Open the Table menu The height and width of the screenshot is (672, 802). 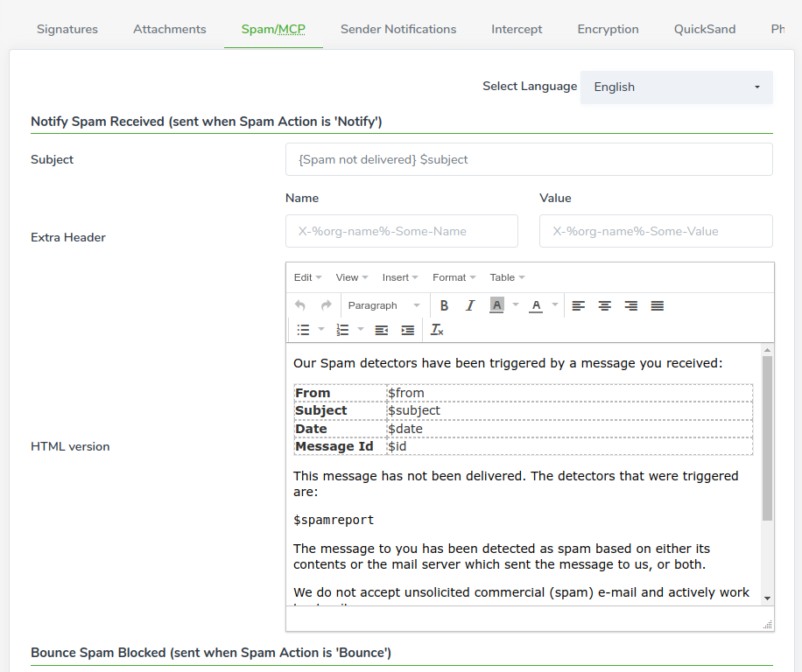coord(507,277)
